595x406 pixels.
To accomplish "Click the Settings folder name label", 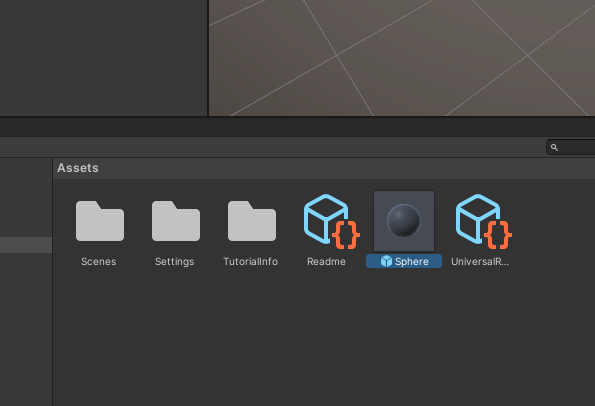I will point(175,261).
